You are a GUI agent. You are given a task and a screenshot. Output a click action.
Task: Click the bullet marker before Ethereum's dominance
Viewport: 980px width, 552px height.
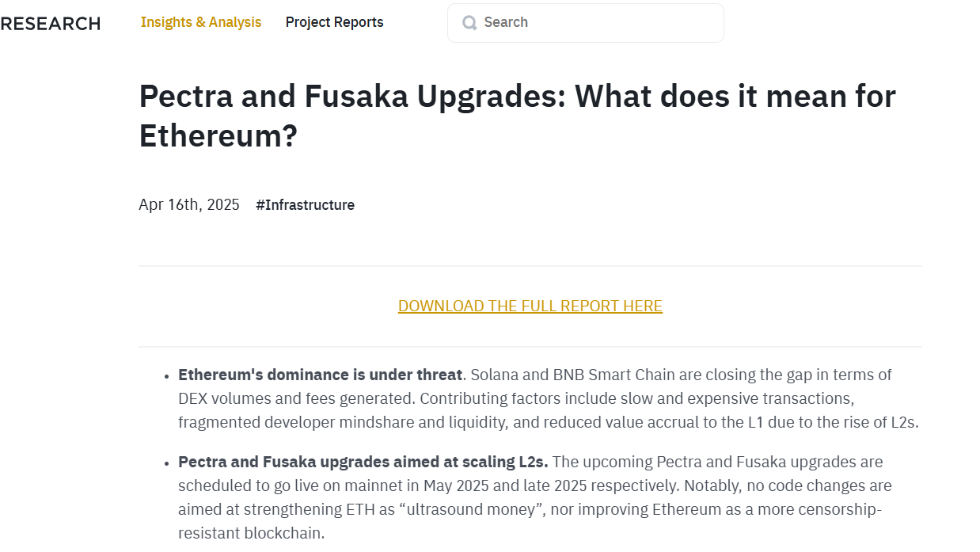point(166,376)
